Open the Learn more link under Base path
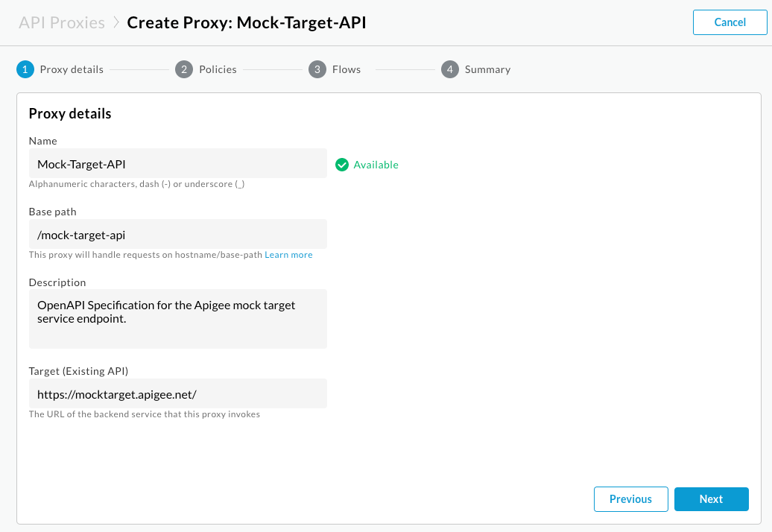Image resolution: width=772 pixels, height=532 pixels. (x=288, y=254)
